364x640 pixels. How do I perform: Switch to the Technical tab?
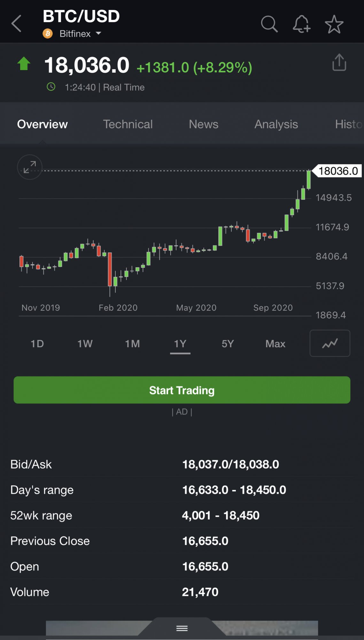pos(128,124)
